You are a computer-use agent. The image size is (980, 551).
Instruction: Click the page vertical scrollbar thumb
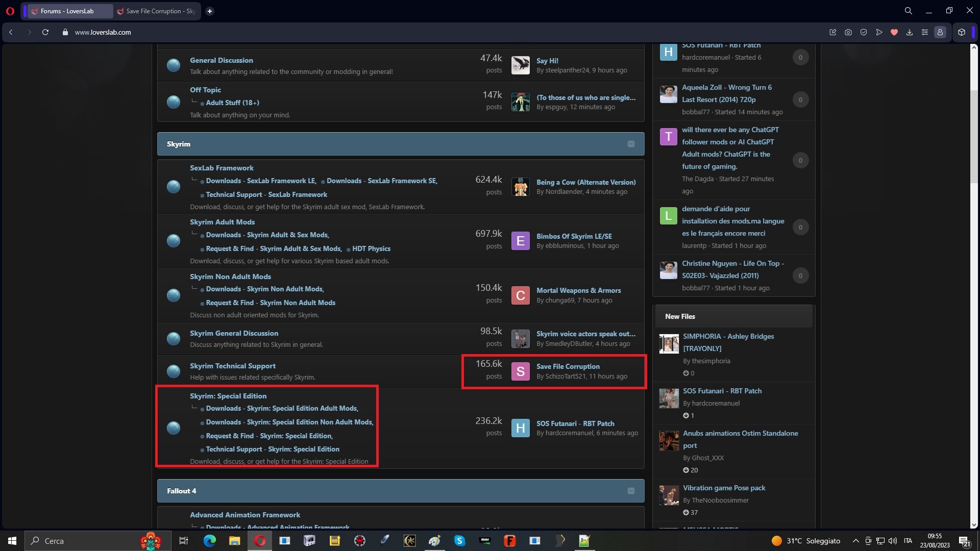[x=974, y=138]
